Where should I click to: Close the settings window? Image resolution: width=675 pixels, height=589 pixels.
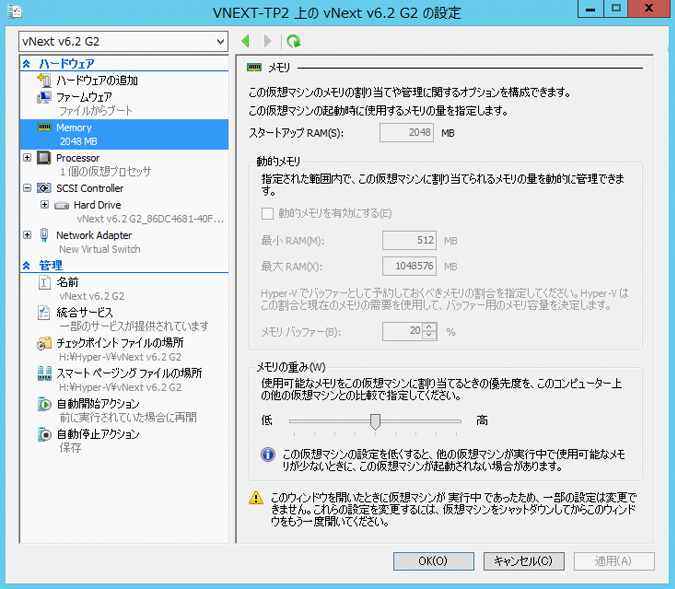click(649, 8)
